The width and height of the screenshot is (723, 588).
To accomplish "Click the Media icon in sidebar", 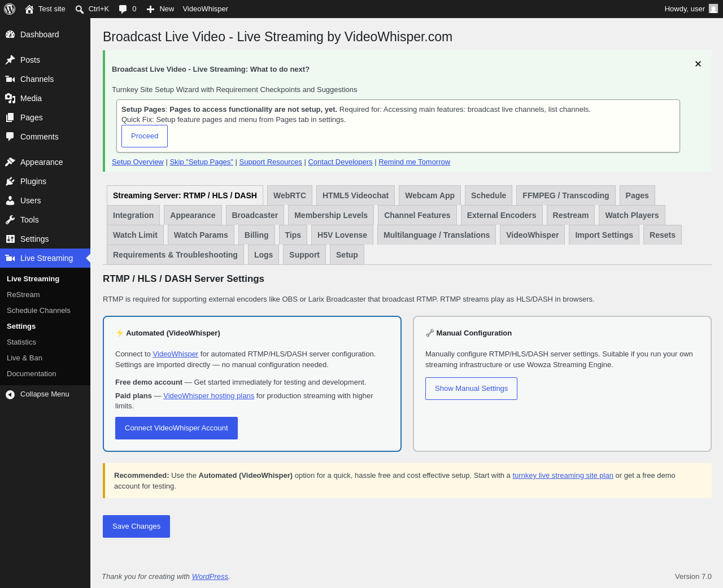I will [10, 98].
